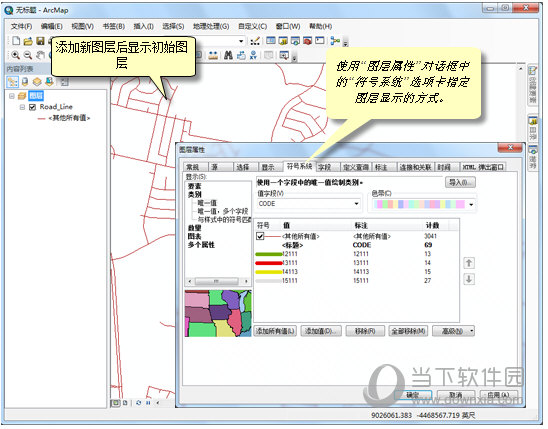Screen dimensions: 548x429
Task: Open the 色带 color ramp dropdown arrow
Action: pyautogui.click(x=471, y=205)
